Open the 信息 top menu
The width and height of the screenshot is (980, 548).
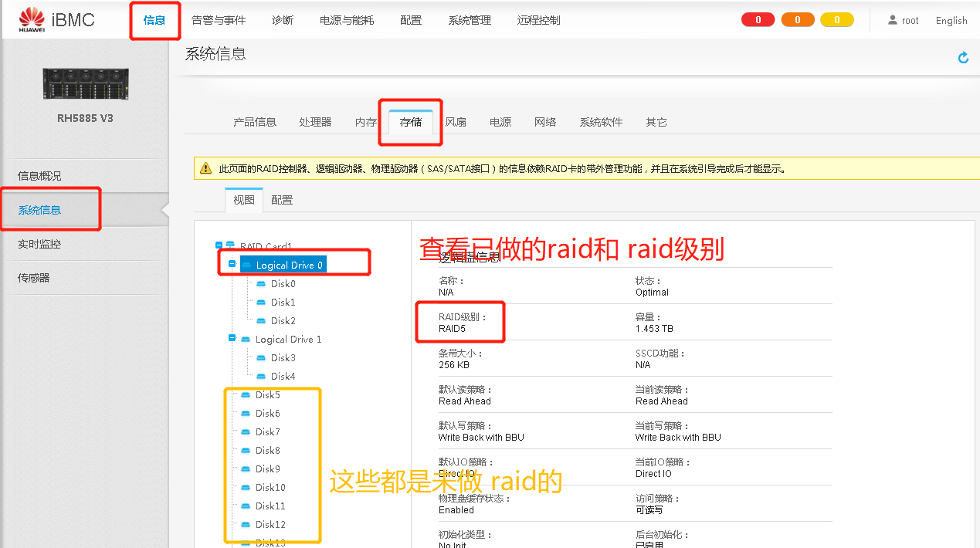(x=154, y=20)
